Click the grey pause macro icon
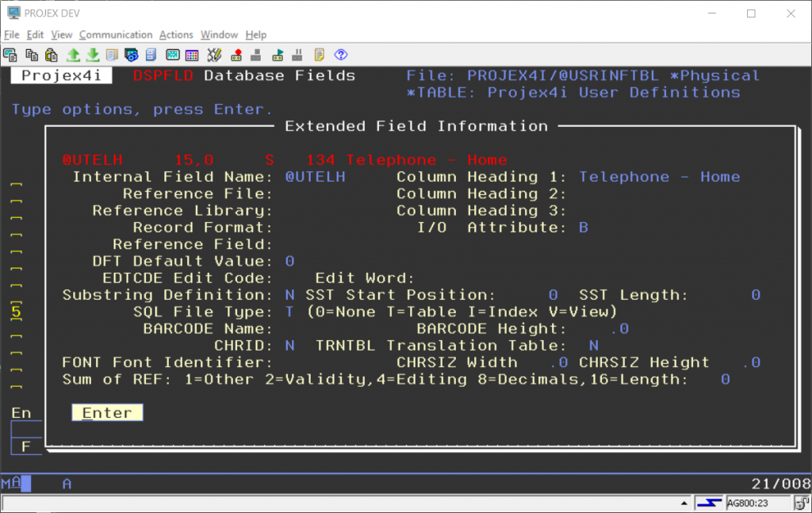Screen dimensions: 812x513 [x=297, y=55]
